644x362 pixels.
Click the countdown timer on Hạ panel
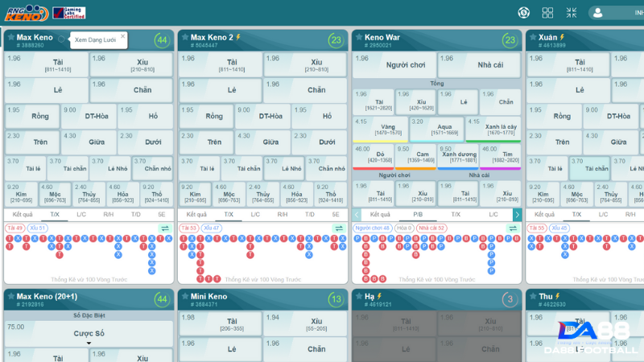(x=510, y=299)
